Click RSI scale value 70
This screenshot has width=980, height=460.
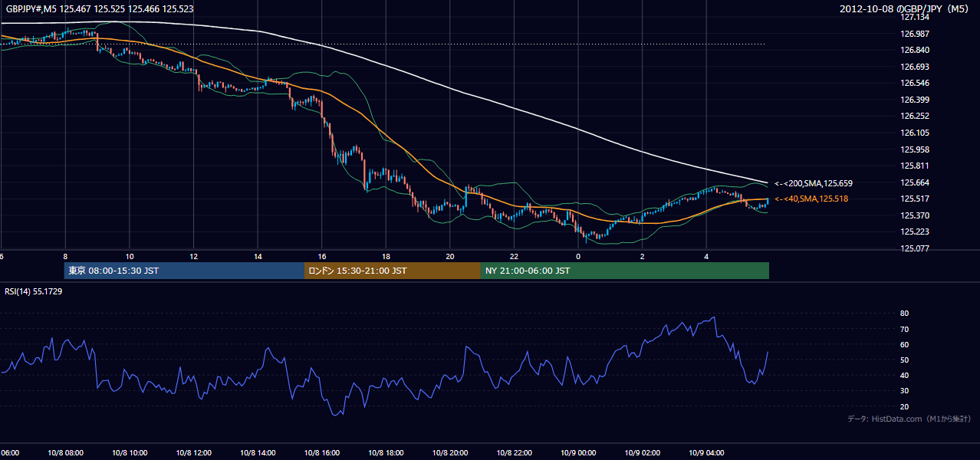(x=904, y=329)
